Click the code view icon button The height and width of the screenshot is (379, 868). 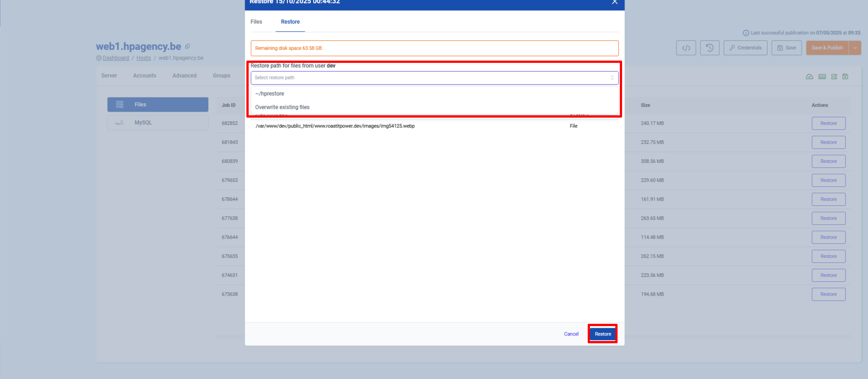[x=686, y=48]
